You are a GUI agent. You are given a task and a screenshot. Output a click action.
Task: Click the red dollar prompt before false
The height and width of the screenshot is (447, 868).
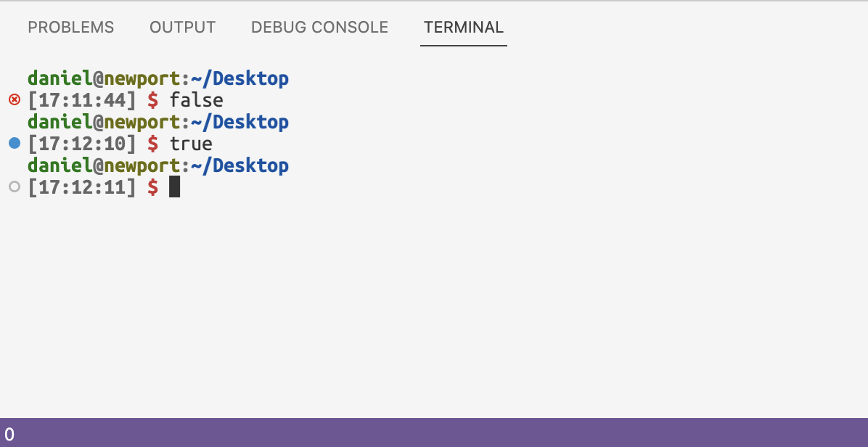tap(152, 100)
